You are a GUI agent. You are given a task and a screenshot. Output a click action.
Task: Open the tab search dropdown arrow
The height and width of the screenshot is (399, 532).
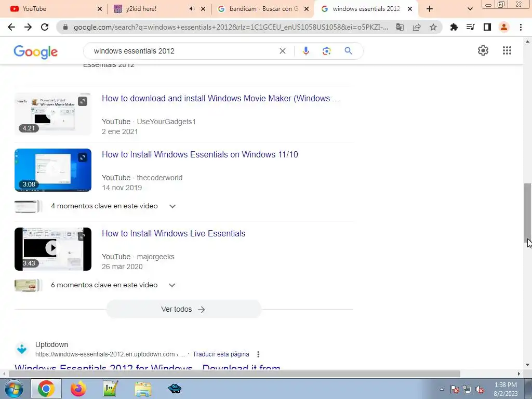coord(470,9)
